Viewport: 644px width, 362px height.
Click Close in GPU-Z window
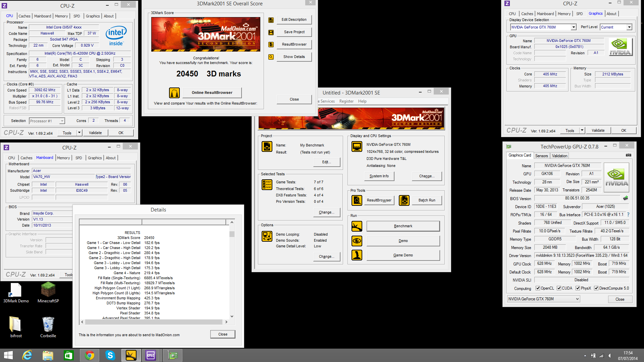pyautogui.click(x=620, y=299)
